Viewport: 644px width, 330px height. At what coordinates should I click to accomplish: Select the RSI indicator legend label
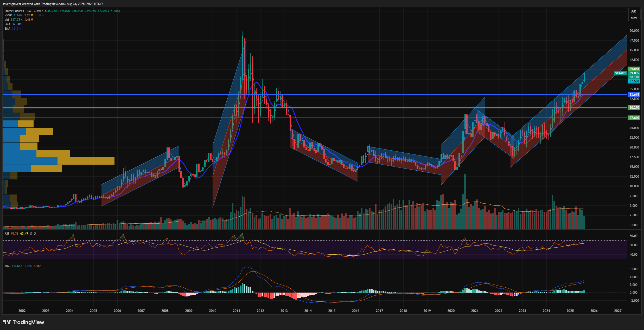pos(7,234)
